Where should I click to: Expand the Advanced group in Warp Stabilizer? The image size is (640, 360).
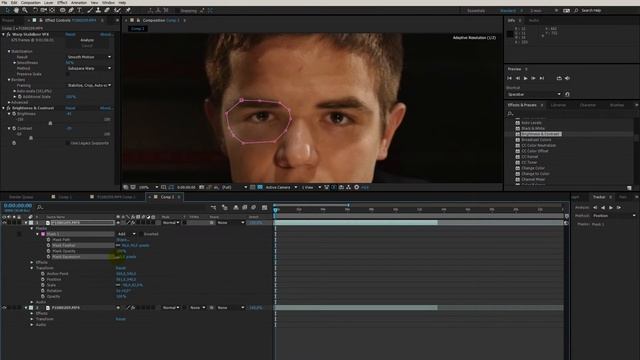(9, 102)
